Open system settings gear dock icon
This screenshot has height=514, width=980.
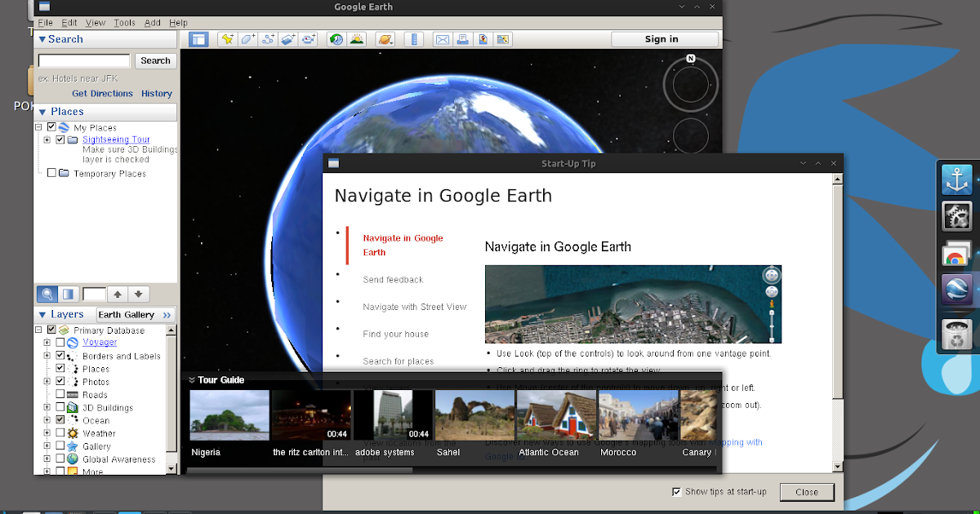click(957, 216)
